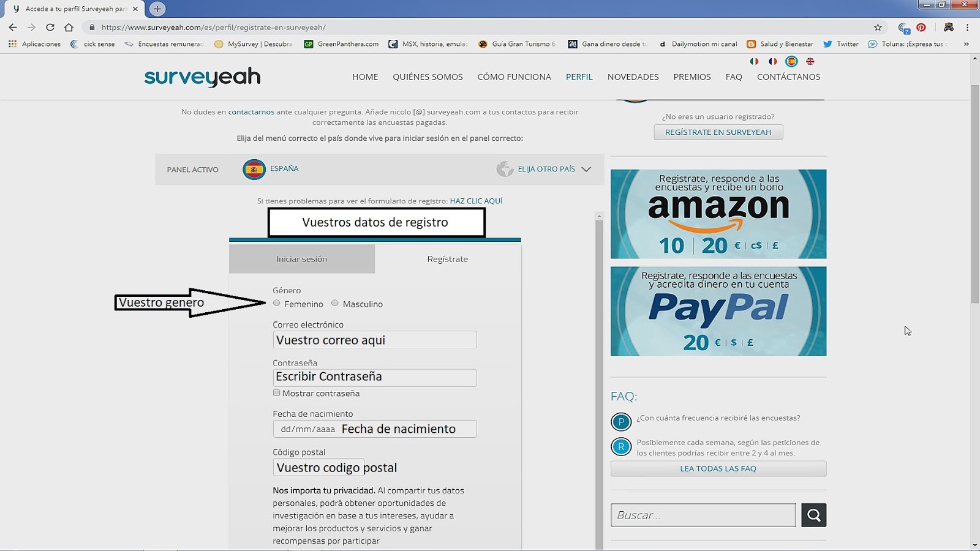
Task: Click the surveyeah logo
Action: pyautogui.click(x=203, y=78)
